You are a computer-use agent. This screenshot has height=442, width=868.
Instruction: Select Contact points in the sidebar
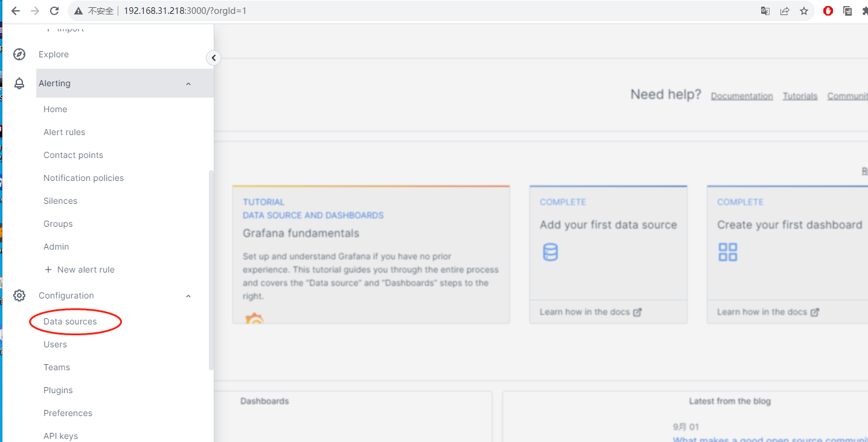73,155
